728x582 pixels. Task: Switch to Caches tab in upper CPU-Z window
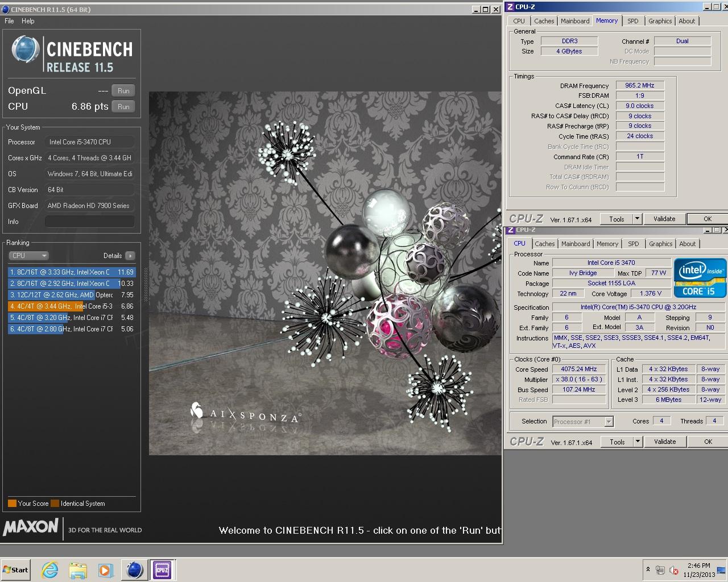[544, 21]
